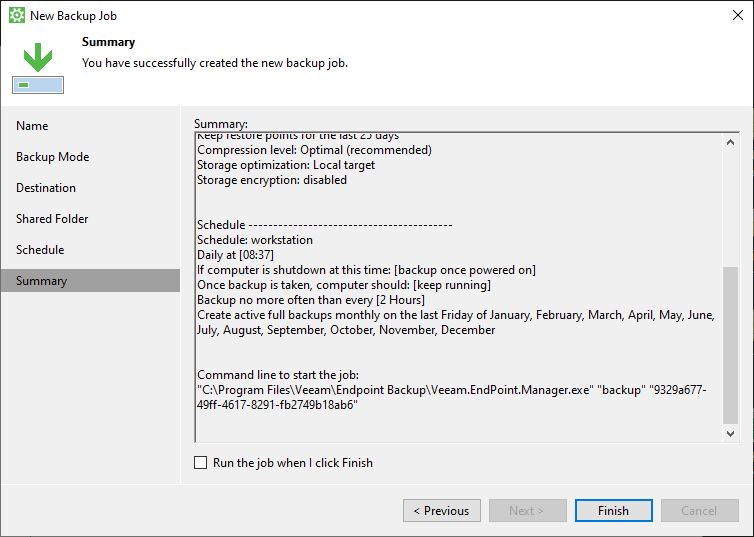Click the Schedule section divider heading
The width and height of the screenshot is (754, 537).
pos(325,225)
